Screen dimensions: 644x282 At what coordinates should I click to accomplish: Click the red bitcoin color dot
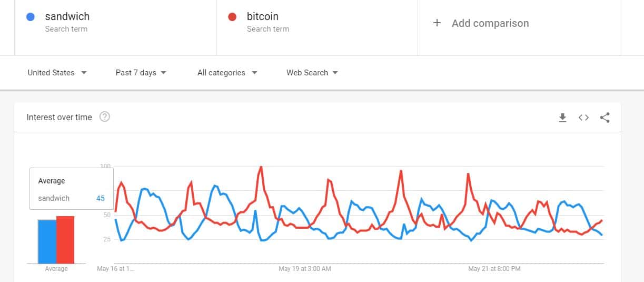click(x=232, y=17)
